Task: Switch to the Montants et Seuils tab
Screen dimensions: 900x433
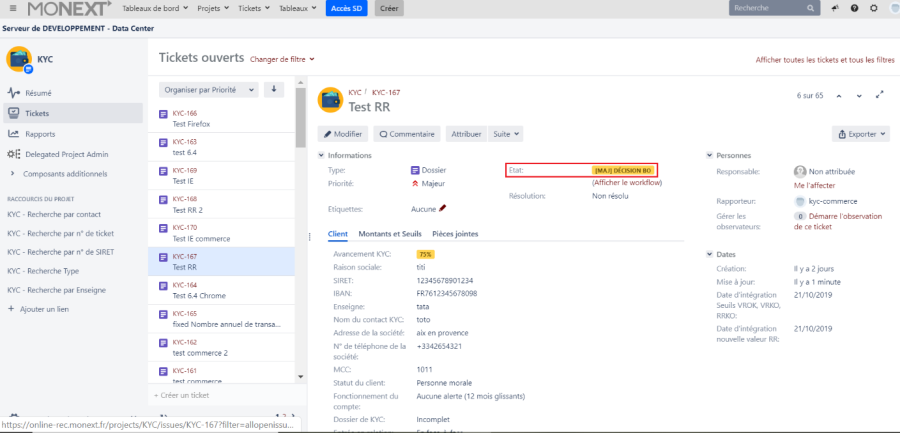Action: pos(389,233)
